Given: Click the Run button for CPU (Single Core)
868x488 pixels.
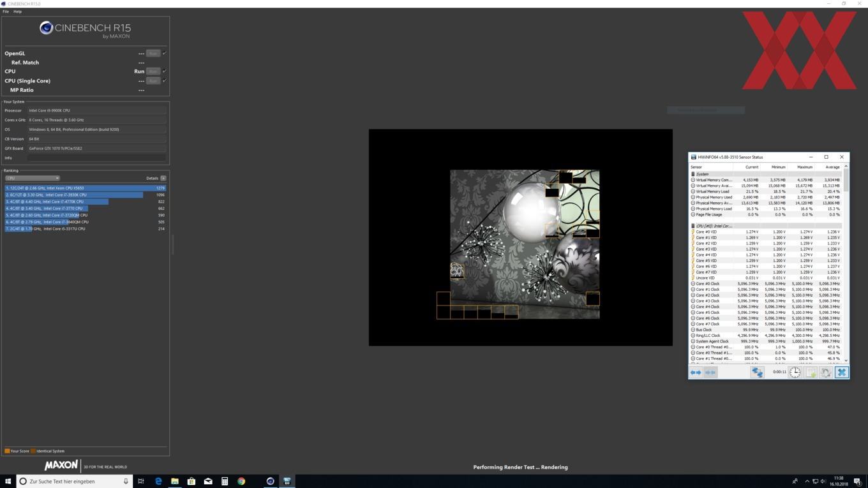Looking at the screenshot, I should pos(153,80).
